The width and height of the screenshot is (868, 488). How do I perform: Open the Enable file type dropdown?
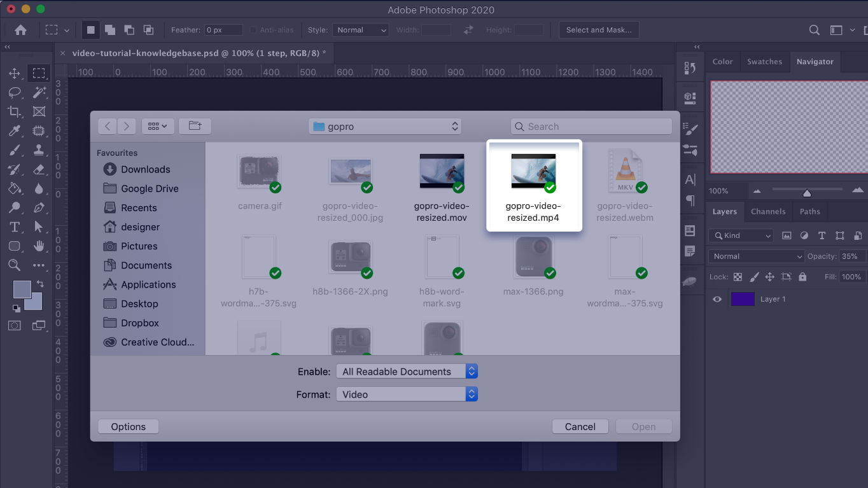click(407, 372)
